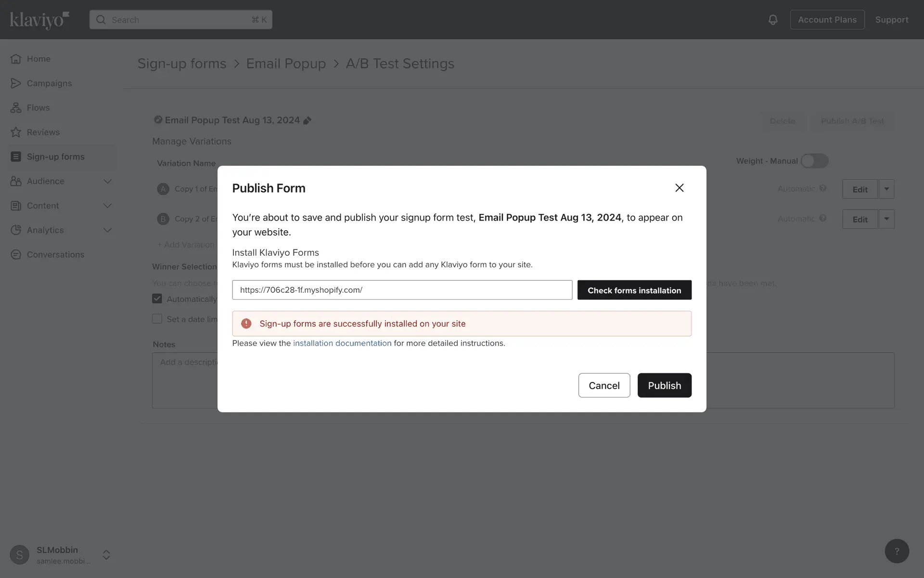Click the notifications bell icon
The image size is (924, 578).
[x=772, y=20]
